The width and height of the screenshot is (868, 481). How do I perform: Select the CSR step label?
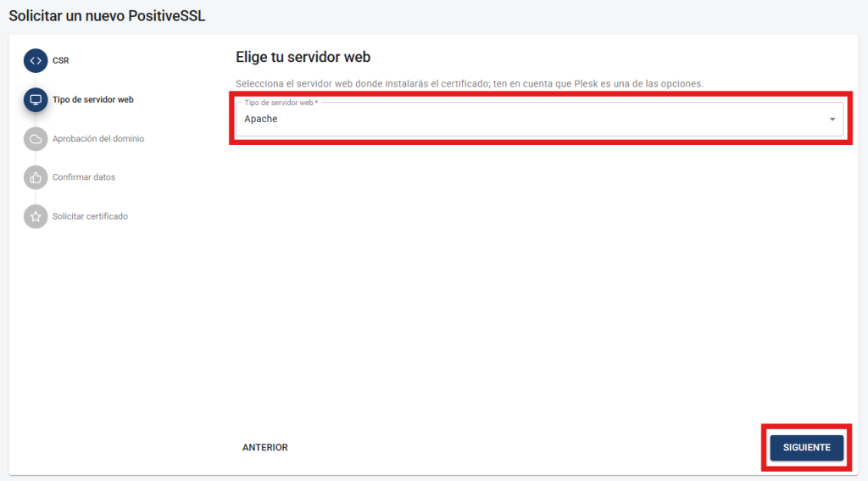pyautogui.click(x=61, y=60)
